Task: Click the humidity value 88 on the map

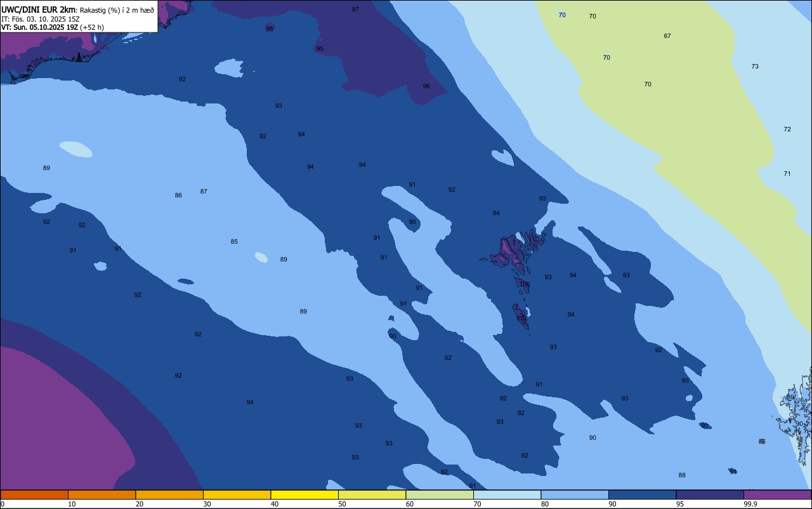Action: [x=682, y=475]
